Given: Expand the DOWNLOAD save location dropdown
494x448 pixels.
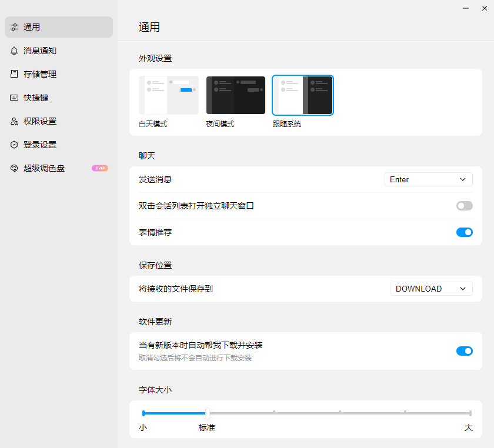Looking at the screenshot, I should pos(431,289).
